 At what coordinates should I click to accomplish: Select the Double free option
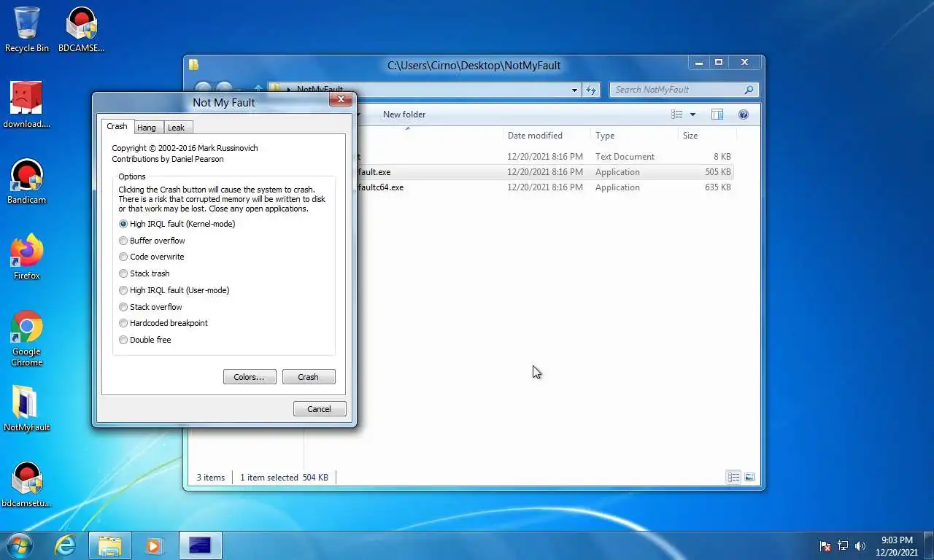pos(144,340)
